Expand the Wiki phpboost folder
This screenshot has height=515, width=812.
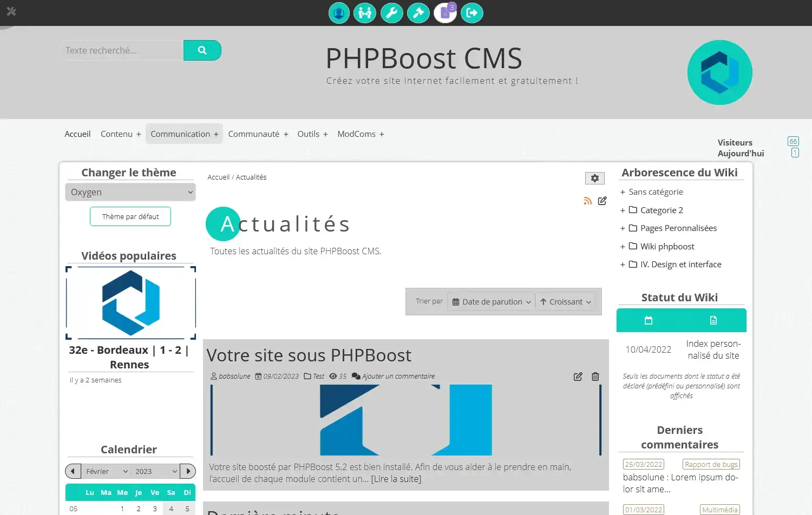623,247
